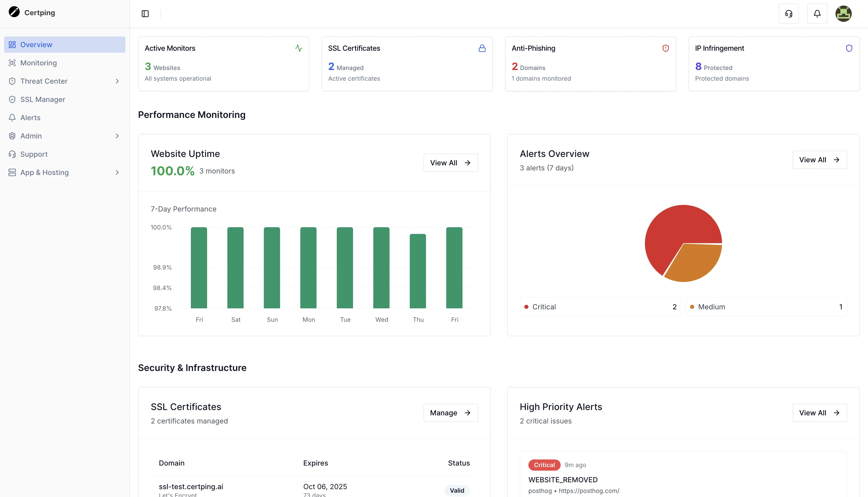Click Anti-Phishing shield alert icon
Screen dimensions: 868x497
(x=665, y=48)
